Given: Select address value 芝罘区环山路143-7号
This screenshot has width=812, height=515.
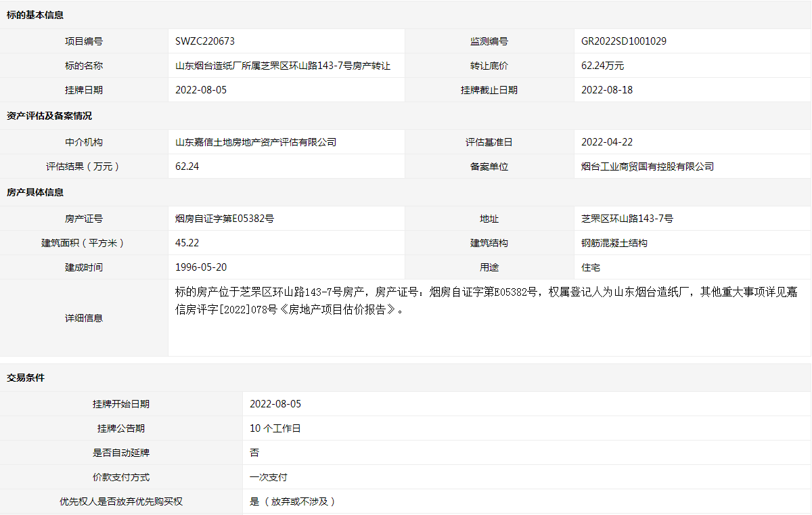Looking at the screenshot, I should [627, 219].
